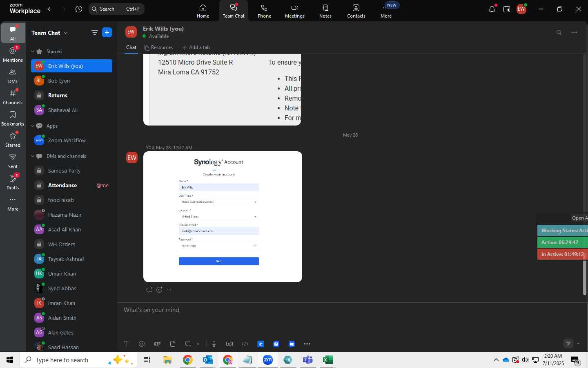
Task: Open the Returns channel
Action: (71, 95)
